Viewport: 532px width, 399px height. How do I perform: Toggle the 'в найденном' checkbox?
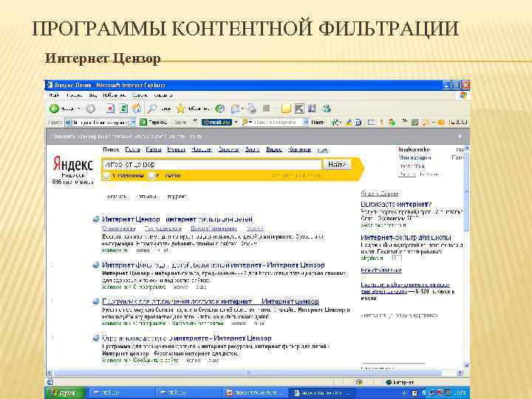pyautogui.click(x=106, y=176)
